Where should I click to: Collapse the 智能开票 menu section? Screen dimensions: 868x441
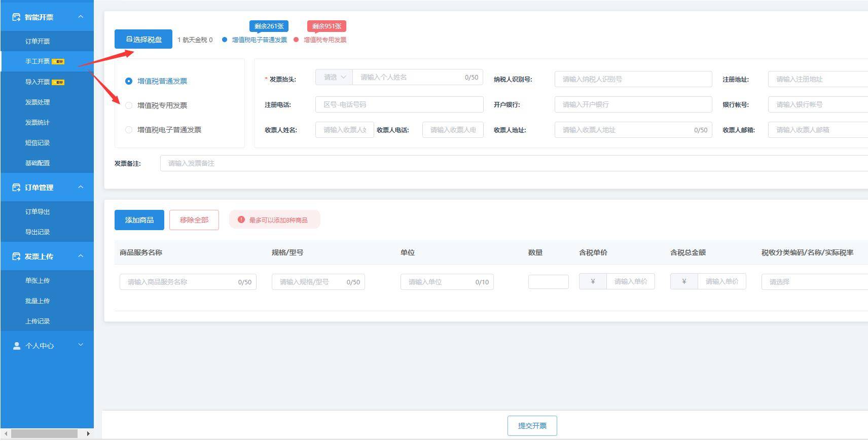click(81, 17)
